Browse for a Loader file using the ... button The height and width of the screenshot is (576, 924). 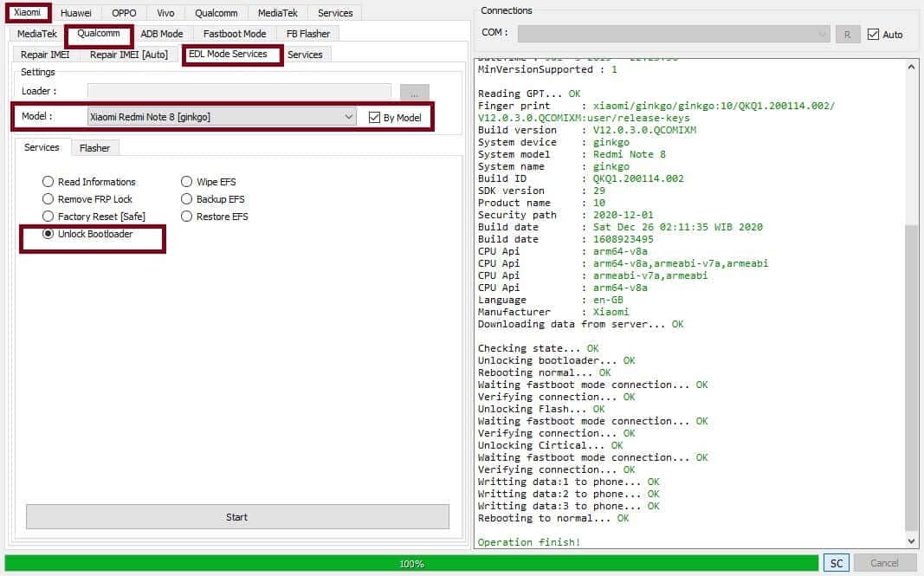415,92
